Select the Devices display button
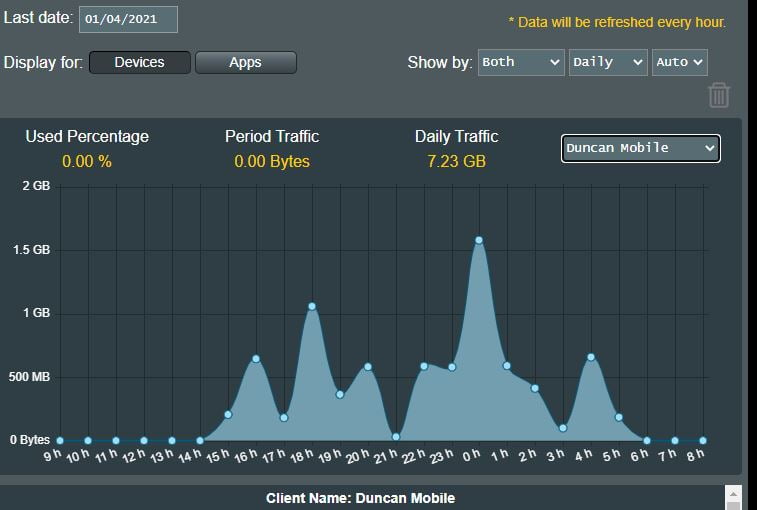The height and width of the screenshot is (510, 757). pos(139,62)
